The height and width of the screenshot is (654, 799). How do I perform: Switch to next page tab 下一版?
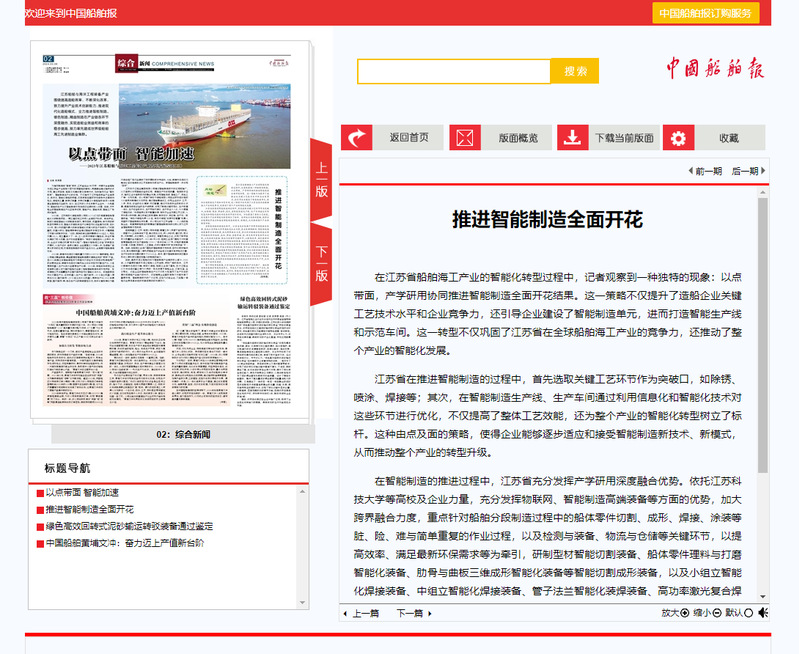[x=321, y=264]
